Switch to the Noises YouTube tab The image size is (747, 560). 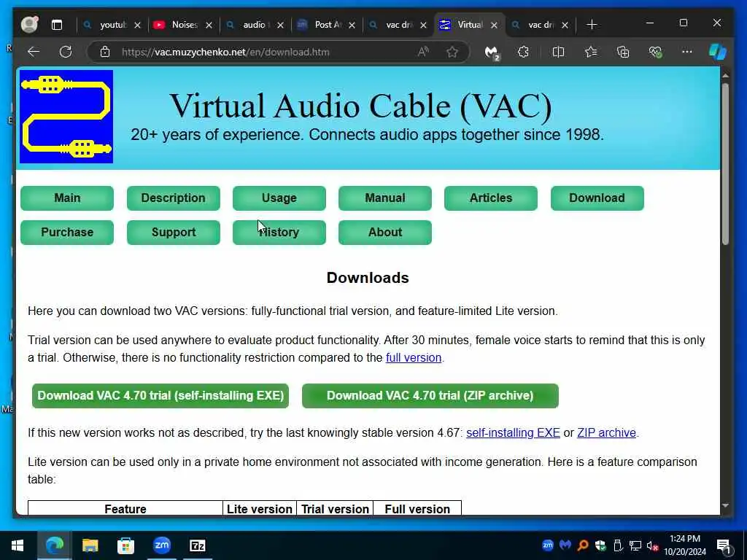pos(178,25)
